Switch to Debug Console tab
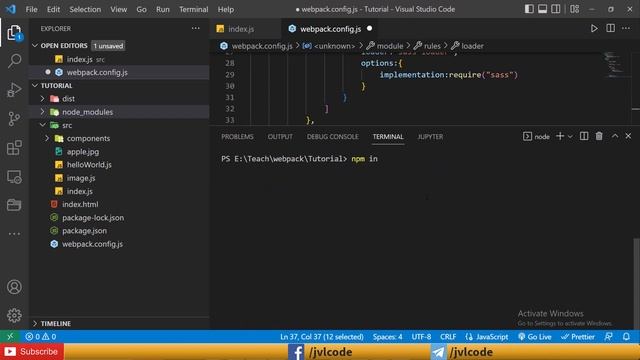Viewport: 640px width, 360px height. pos(333,137)
